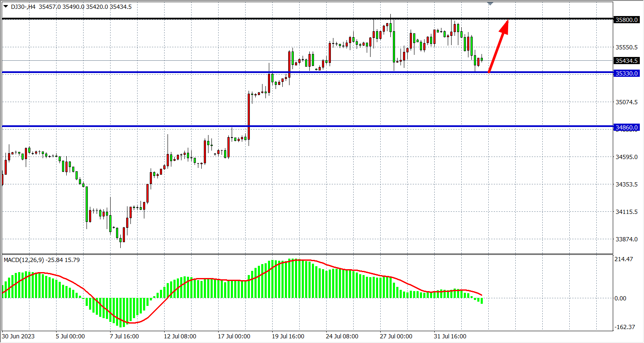Select the blue 35330.0 level tag

[627, 73]
